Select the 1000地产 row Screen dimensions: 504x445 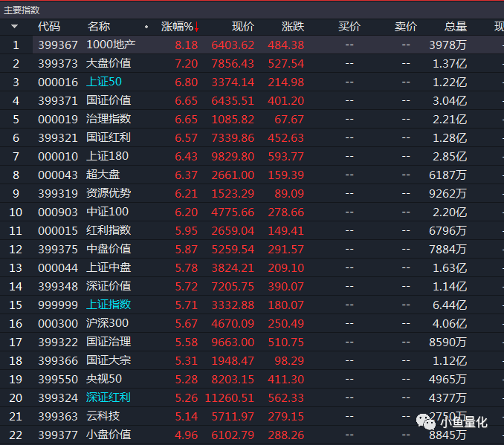[252, 45]
